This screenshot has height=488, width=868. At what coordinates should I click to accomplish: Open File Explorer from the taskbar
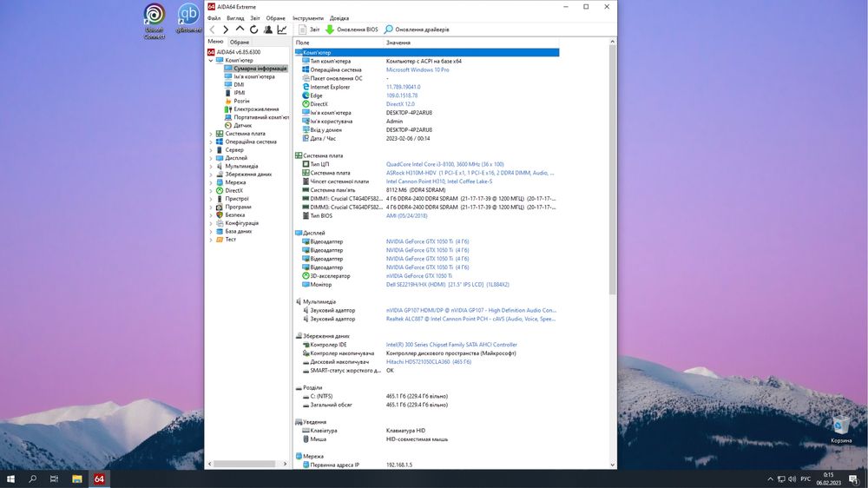[x=77, y=479]
